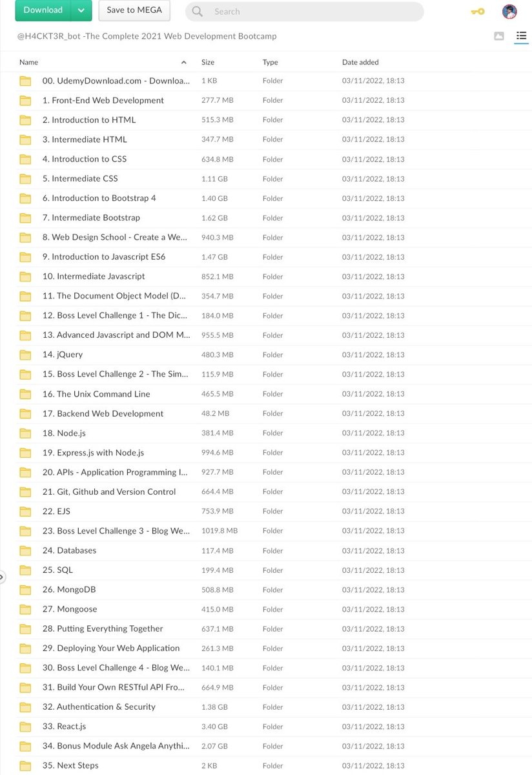Open 17. Backend Web Development folder name
This screenshot has width=532, height=775.
(x=103, y=413)
